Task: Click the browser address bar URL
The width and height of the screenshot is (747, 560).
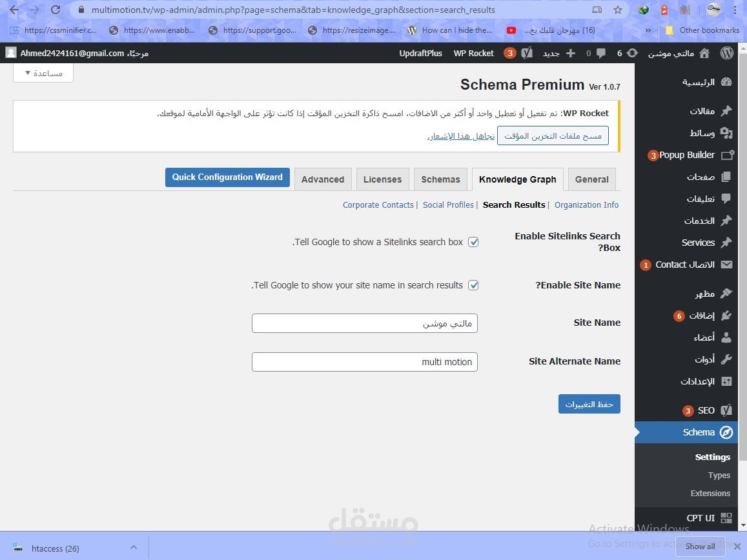Action: click(293, 10)
